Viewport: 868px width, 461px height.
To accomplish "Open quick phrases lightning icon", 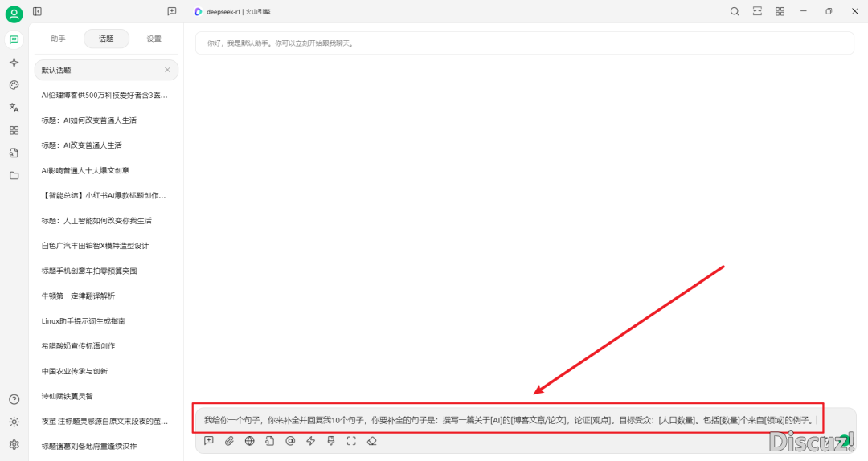I will pyautogui.click(x=311, y=440).
